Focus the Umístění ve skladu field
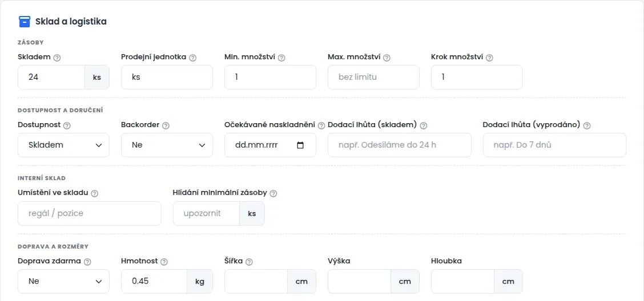The image size is (644, 301). point(90,213)
